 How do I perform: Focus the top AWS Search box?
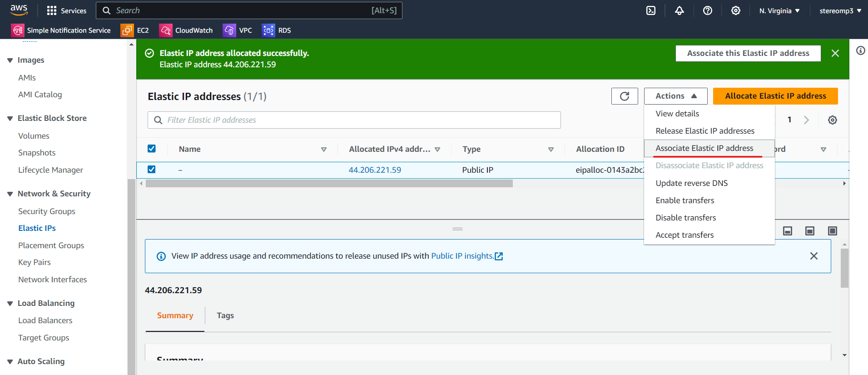249,10
